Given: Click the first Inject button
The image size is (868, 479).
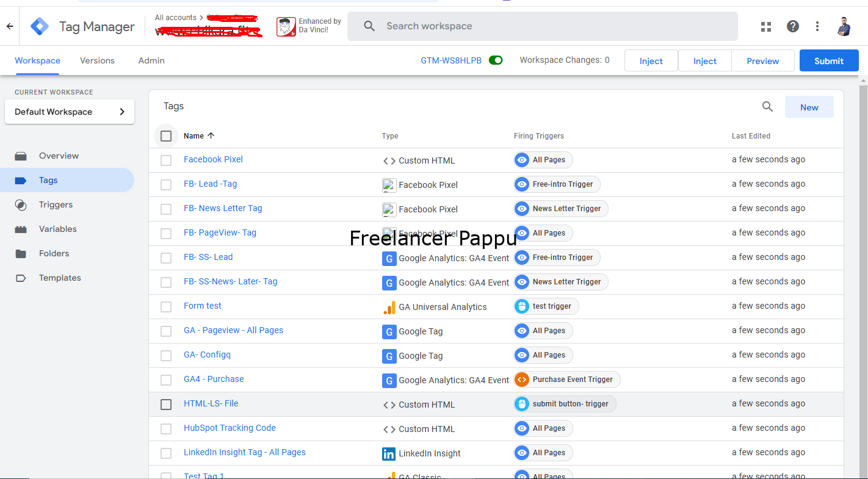Looking at the screenshot, I should (x=651, y=61).
